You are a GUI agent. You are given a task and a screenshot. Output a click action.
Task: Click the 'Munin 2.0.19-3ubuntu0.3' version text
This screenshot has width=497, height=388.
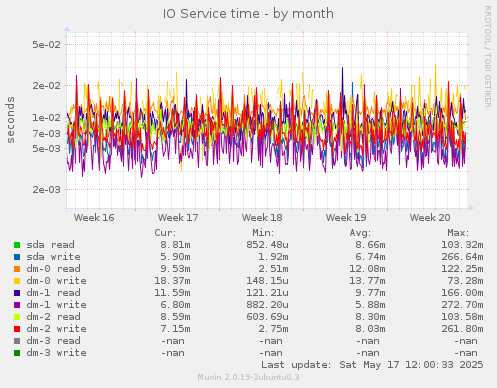(248, 377)
